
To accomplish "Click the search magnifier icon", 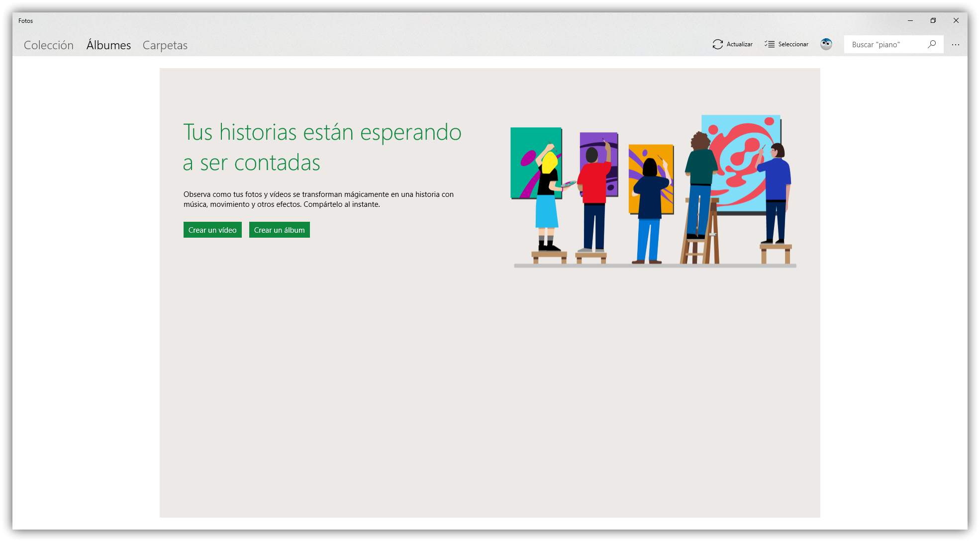I will 932,44.
